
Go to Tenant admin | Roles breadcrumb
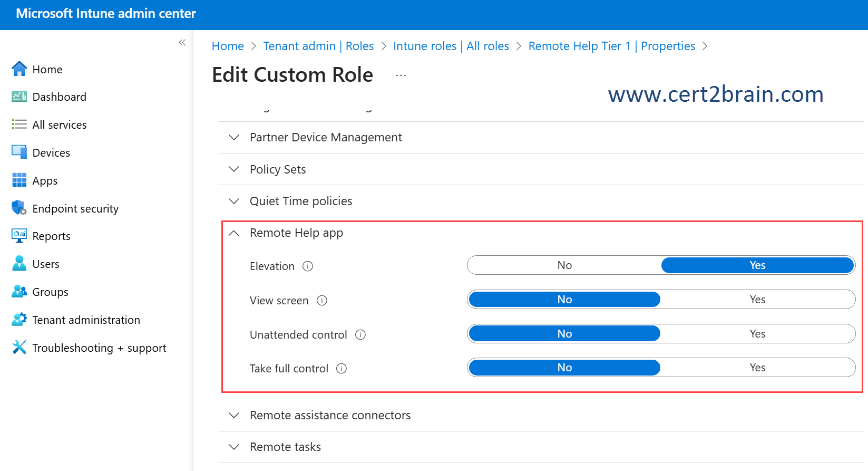pos(318,46)
